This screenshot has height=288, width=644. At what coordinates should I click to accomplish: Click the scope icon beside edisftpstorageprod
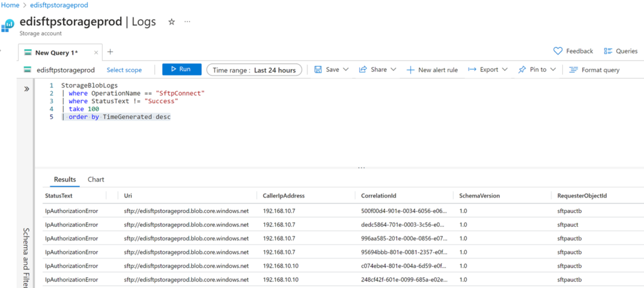pyautogui.click(x=28, y=70)
